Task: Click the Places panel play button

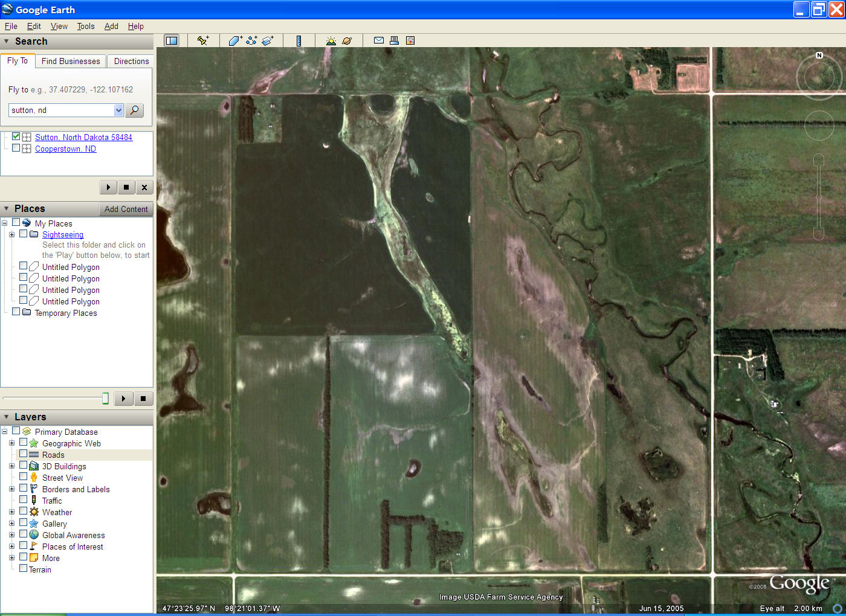Action: tap(123, 399)
